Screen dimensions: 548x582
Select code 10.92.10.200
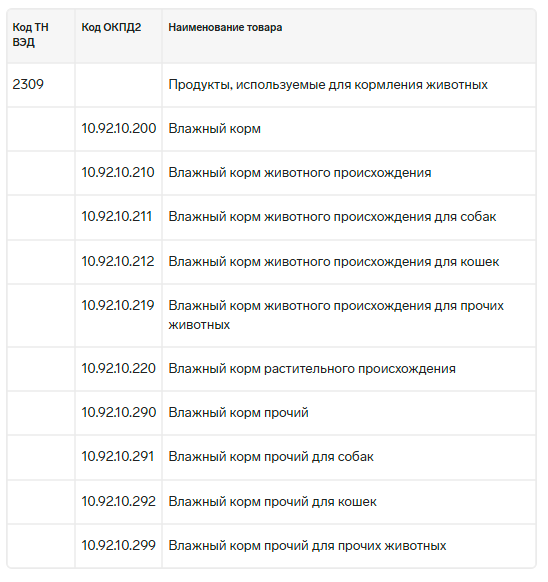[x=119, y=128]
